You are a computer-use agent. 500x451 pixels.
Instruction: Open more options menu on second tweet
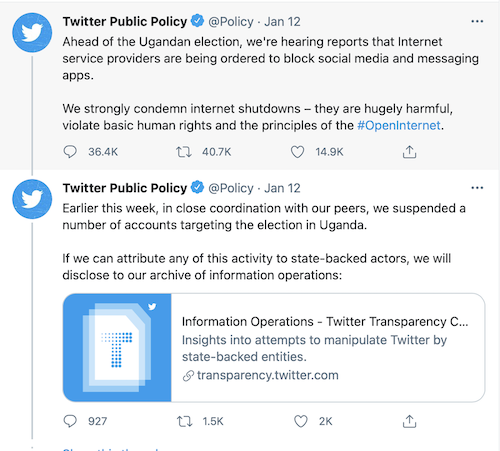coord(477,188)
